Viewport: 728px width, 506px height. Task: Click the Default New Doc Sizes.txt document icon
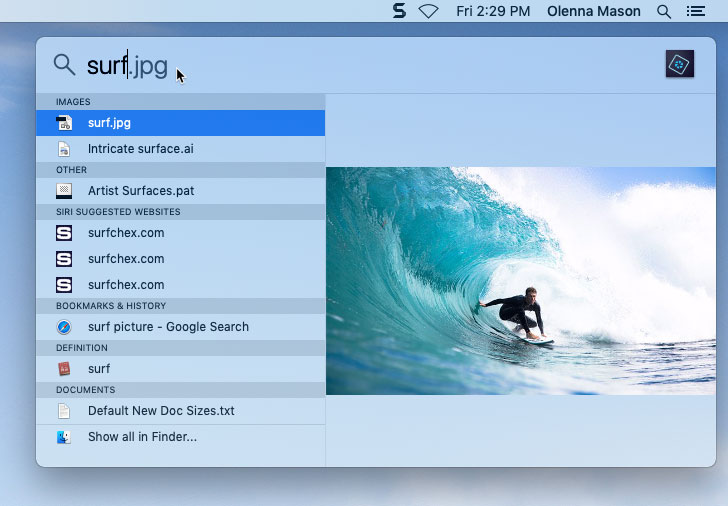(64, 411)
